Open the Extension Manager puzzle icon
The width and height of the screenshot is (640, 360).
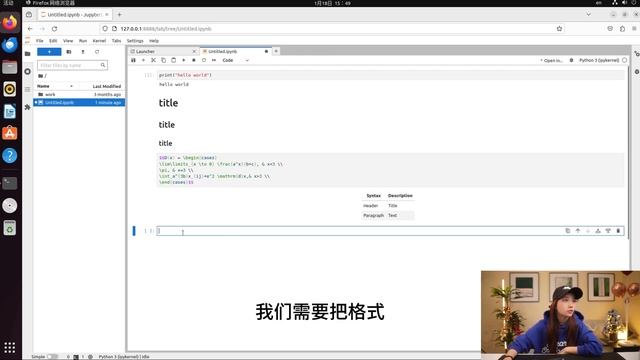[27, 107]
